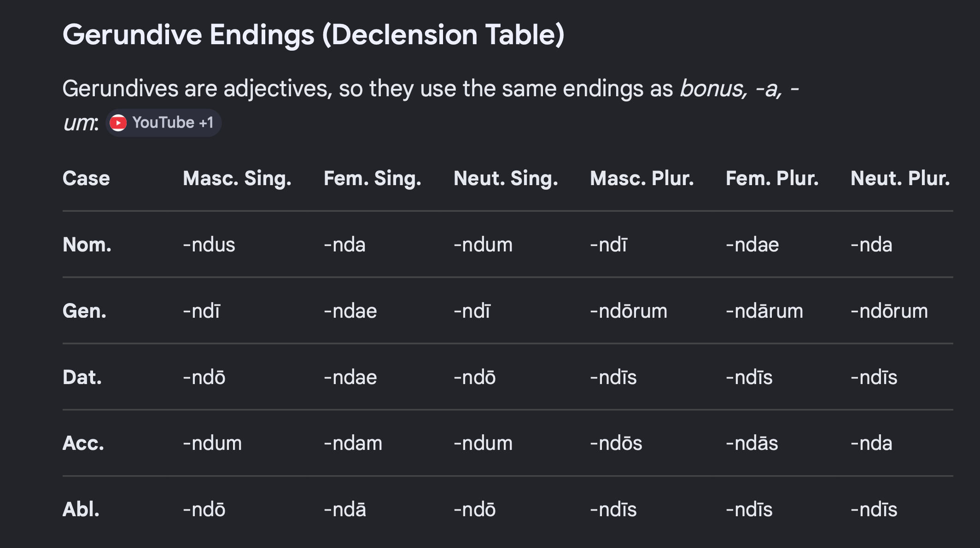
Task: Click the Acc. row label
Action: (83, 443)
